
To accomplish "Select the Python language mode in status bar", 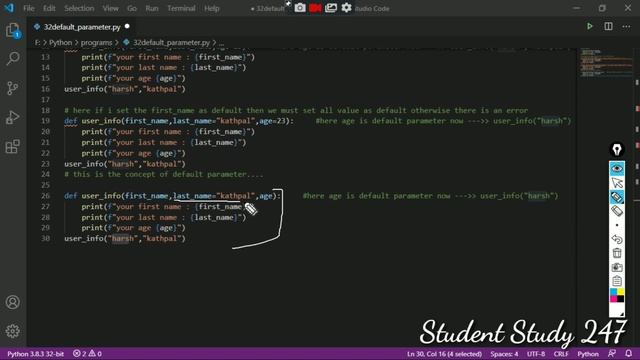I will 588,354.
